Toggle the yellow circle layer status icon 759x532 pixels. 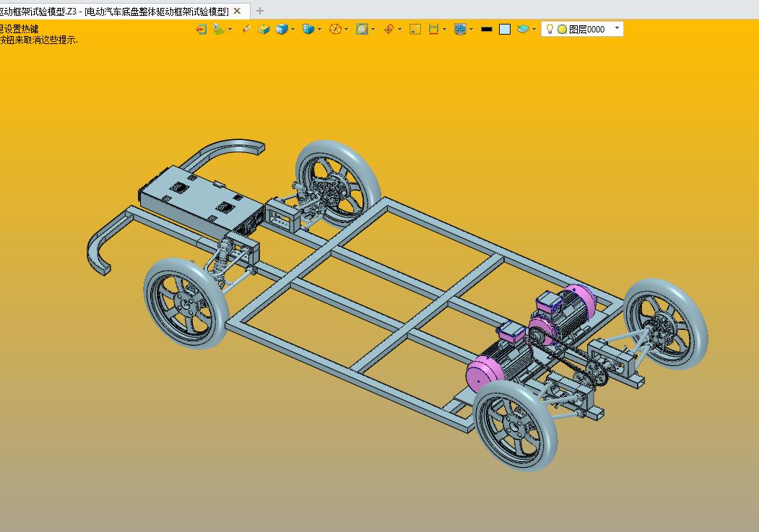pos(562,29)
